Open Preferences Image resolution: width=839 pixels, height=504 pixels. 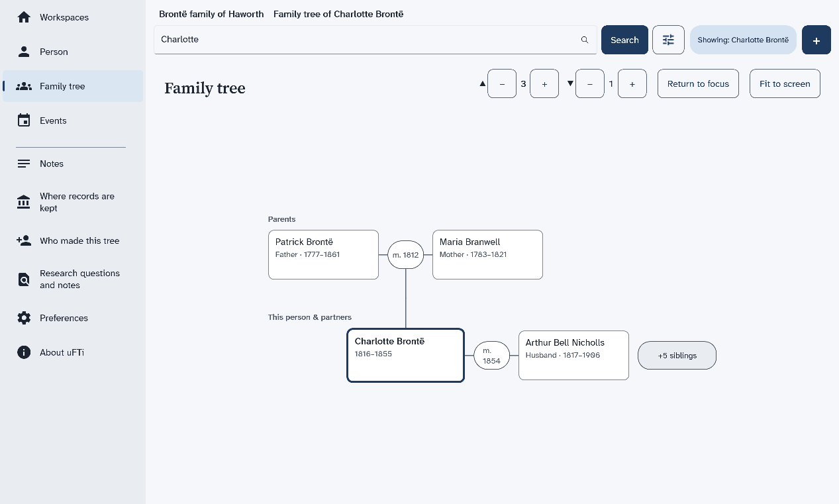tap(73, 318)
